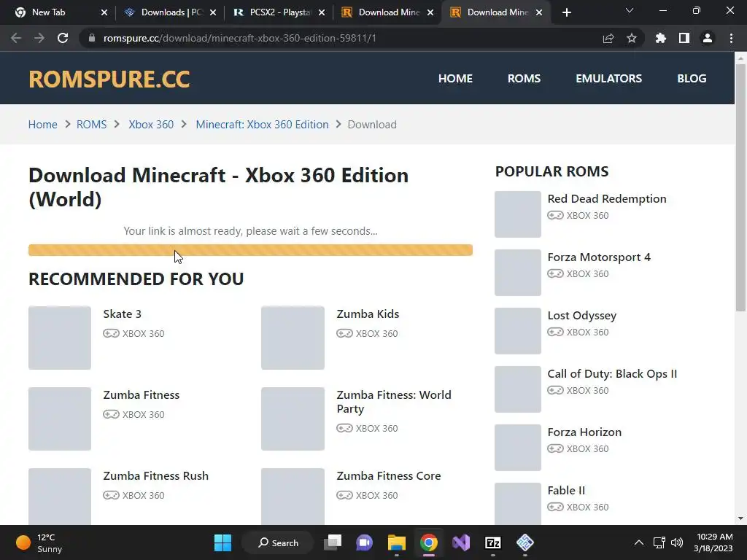Go forward to next page

[x=39, y=38]
